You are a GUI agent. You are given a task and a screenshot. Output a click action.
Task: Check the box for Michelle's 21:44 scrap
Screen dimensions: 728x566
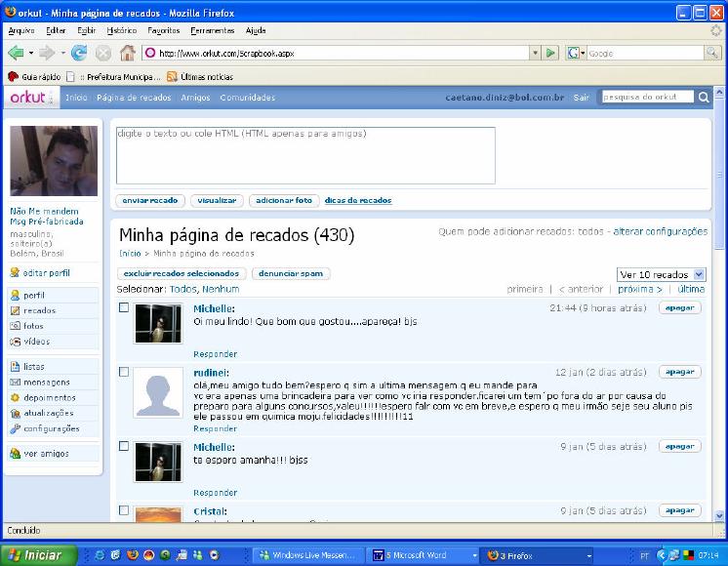(x=124, y=307)
